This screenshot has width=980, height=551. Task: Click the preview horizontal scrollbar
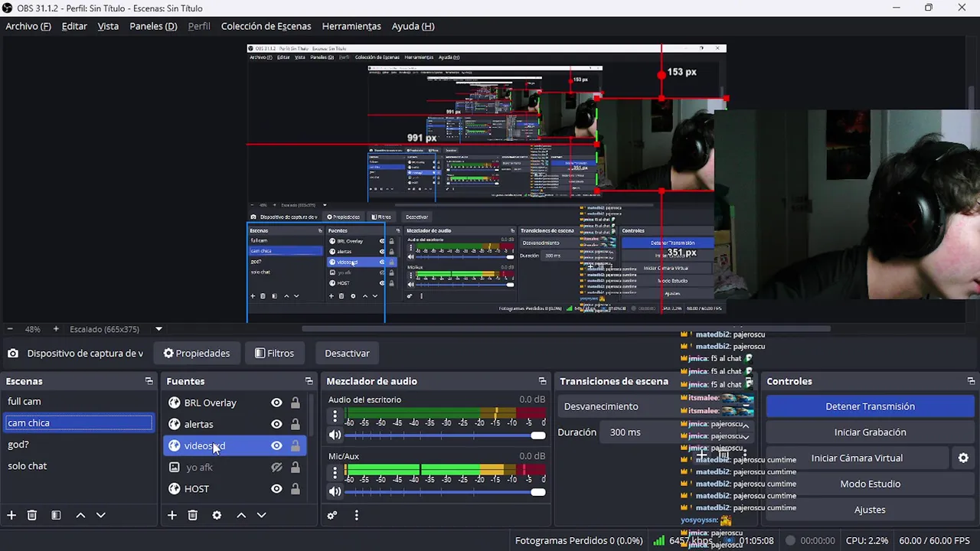pos(567,329)
